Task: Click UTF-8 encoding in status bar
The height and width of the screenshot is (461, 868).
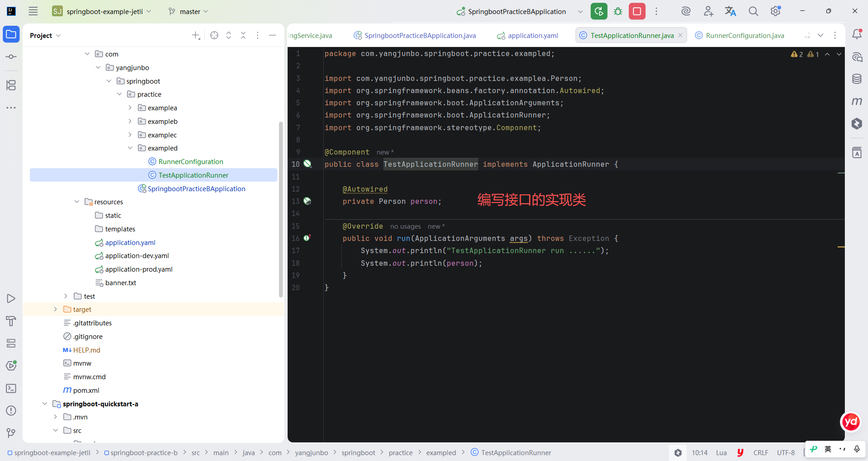Action: [786, 452]
